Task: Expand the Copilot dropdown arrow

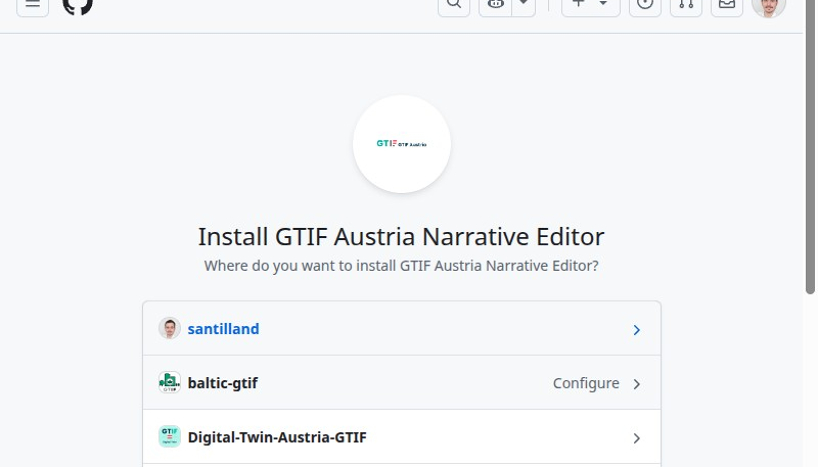Action: click(x=524, y=5)
